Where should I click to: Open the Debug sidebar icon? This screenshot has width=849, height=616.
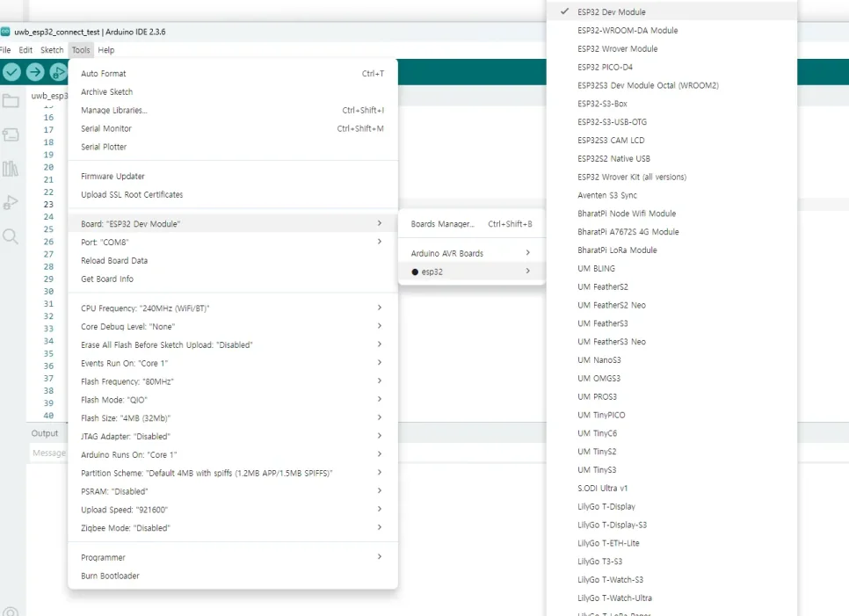[11, 202]
